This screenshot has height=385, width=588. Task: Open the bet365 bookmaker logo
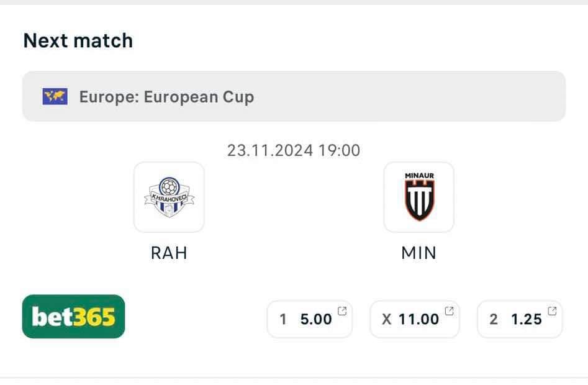pyautogui.click(x=73, y=317)
